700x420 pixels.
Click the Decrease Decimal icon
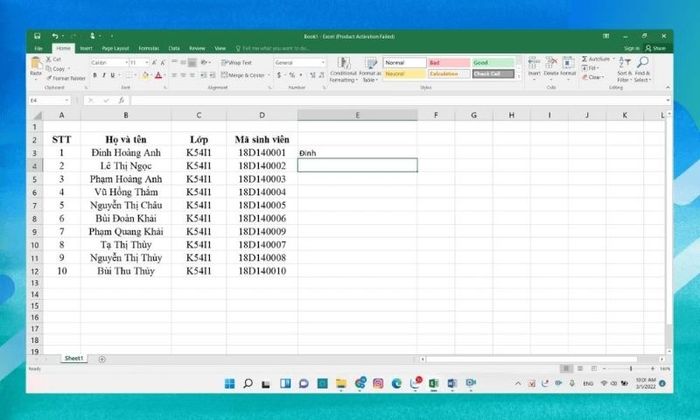point(321,75)
